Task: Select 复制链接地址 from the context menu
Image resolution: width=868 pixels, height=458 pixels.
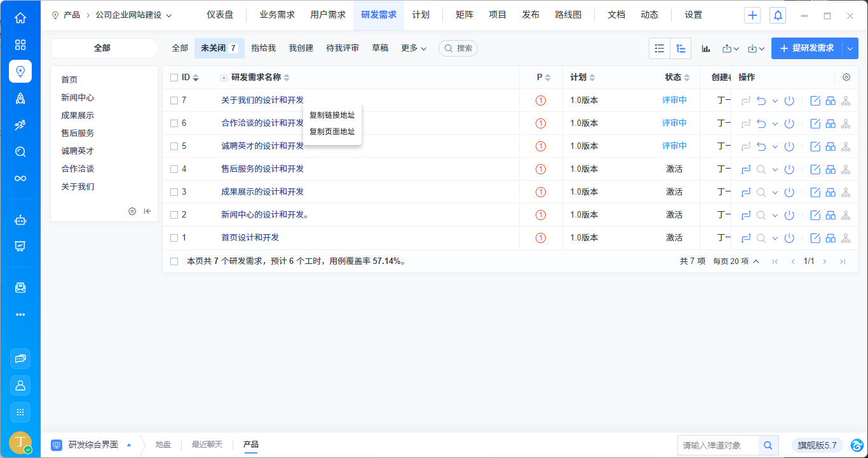Action: (x=332, y=115)
